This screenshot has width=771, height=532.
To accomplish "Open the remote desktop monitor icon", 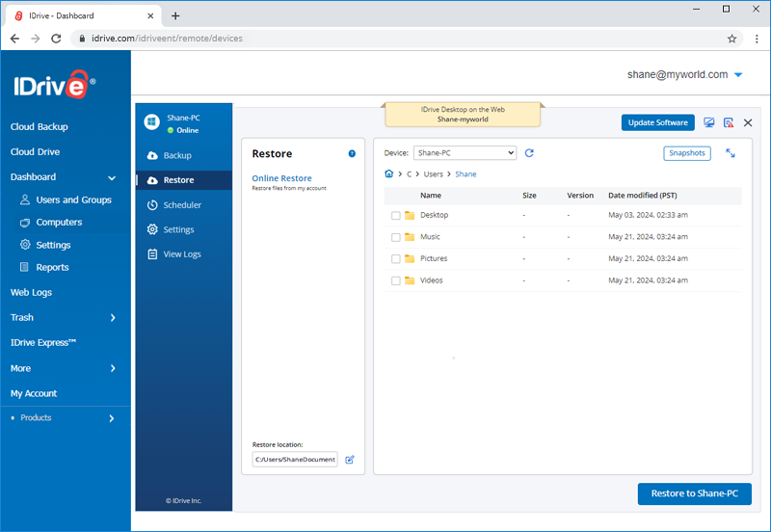I will [x=708, y=123].
